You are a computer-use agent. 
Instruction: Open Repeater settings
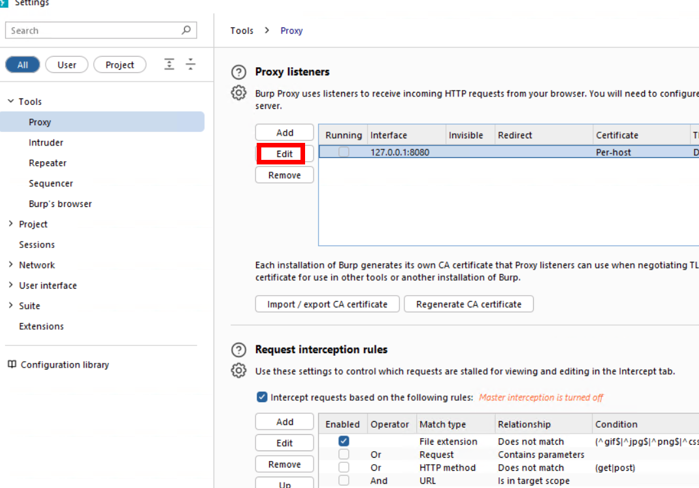click(x=47, y=163)
